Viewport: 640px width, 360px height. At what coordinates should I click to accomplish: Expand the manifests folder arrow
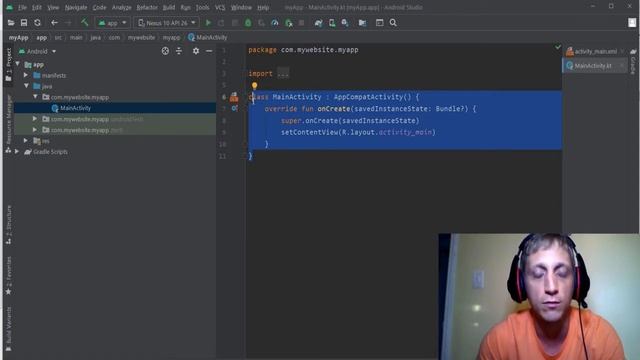point(26,75)
